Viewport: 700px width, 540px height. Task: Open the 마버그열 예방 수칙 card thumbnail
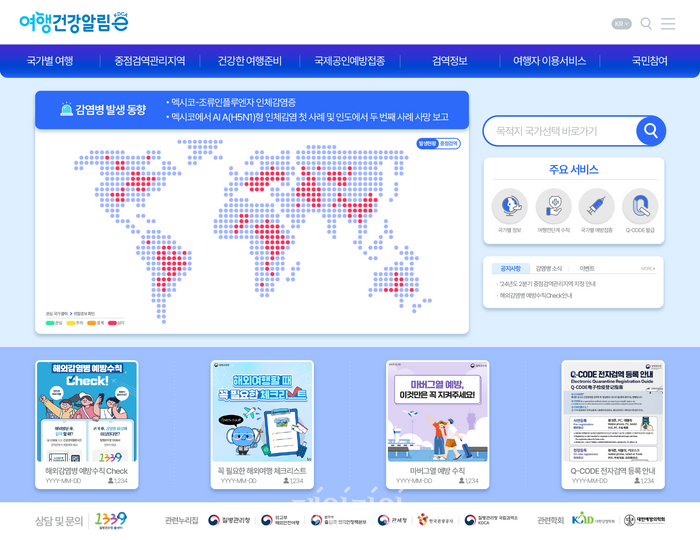click(x=437, y=411)
